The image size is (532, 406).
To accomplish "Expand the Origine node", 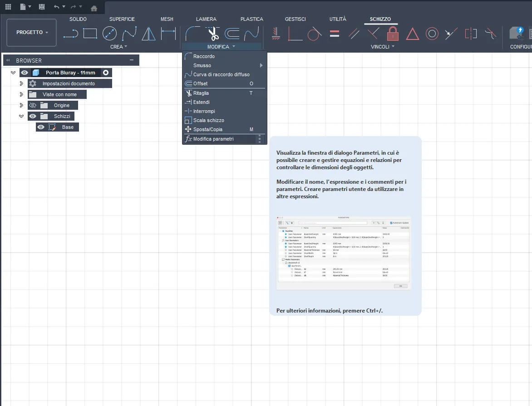I will click(x=21, y=105).
